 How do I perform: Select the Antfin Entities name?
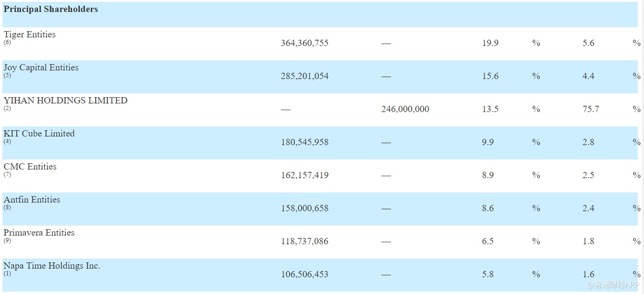(x=32, y=200)
